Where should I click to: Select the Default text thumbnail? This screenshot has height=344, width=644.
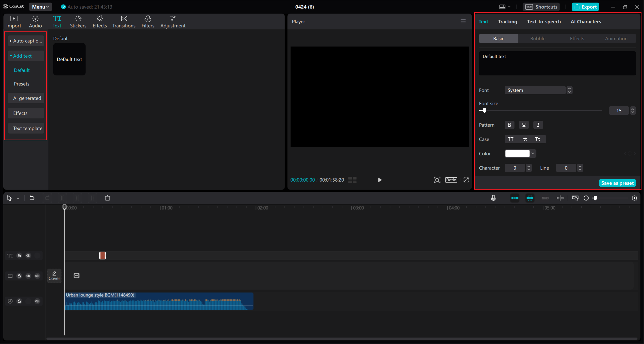[x=69, y=59]
